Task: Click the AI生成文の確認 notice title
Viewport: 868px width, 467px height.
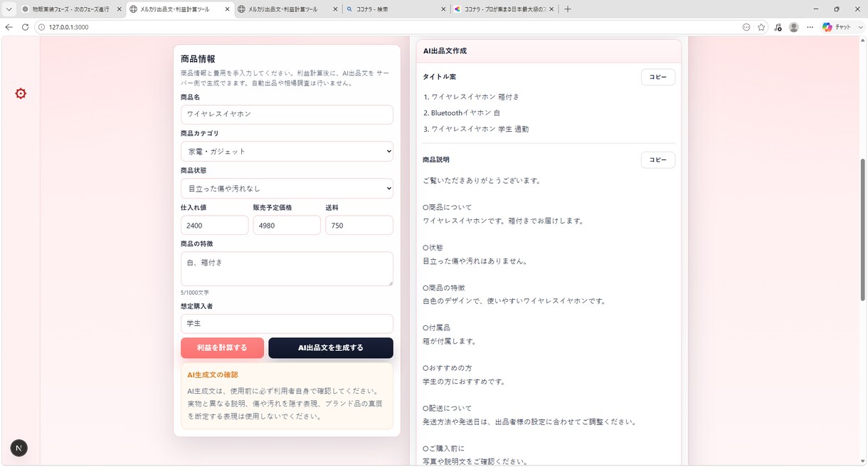Action: (x=213, y=374)
